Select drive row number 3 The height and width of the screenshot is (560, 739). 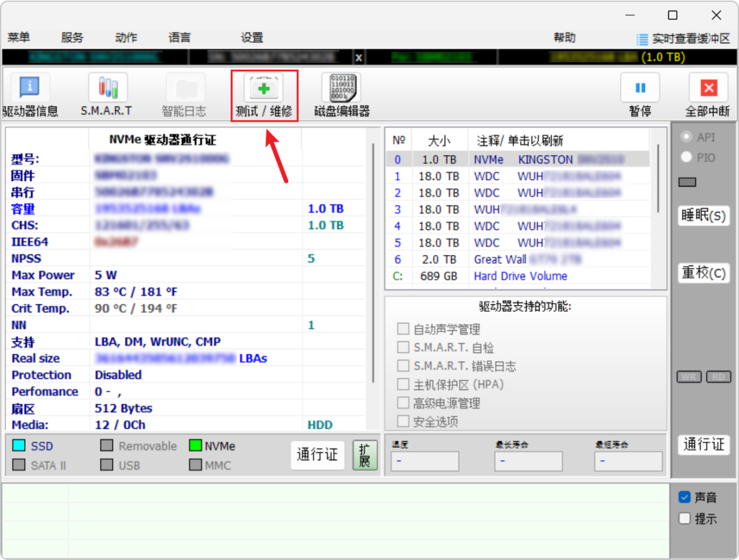[517, 209]
